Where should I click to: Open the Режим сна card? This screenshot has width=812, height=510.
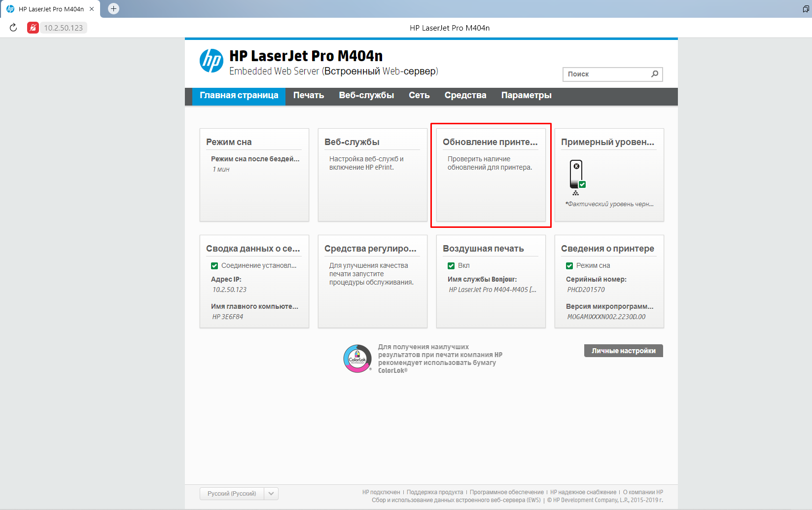(x=254, y=175)
